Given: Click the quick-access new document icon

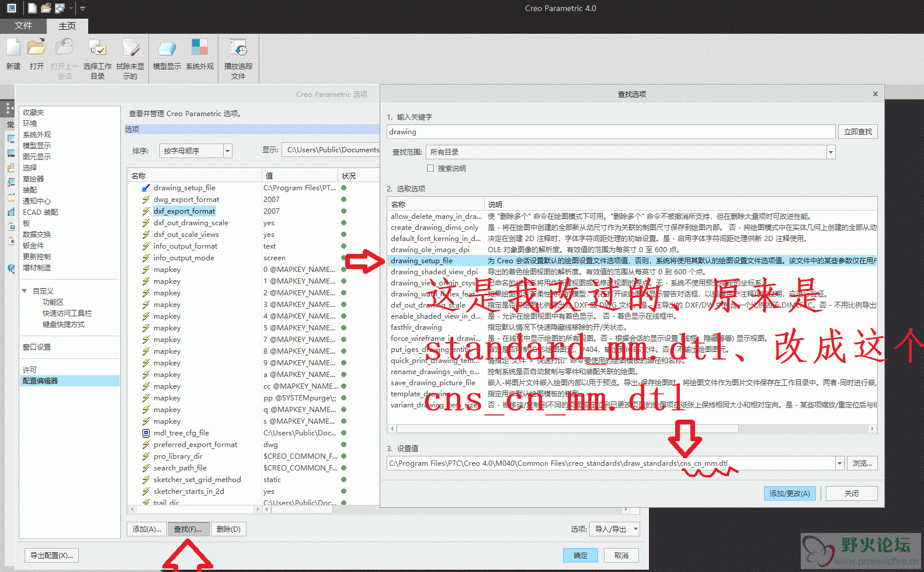Looking at the screenshot, I should 32,8.
